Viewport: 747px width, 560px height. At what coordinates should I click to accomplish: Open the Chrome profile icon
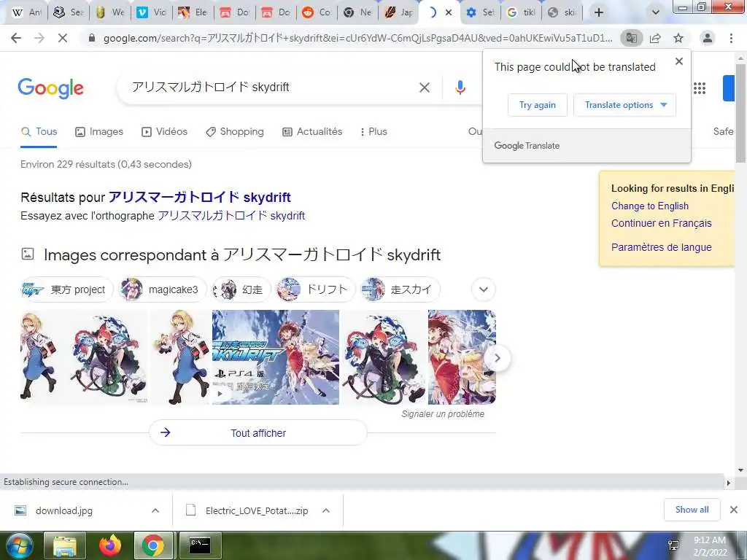[x=708, y=38]
